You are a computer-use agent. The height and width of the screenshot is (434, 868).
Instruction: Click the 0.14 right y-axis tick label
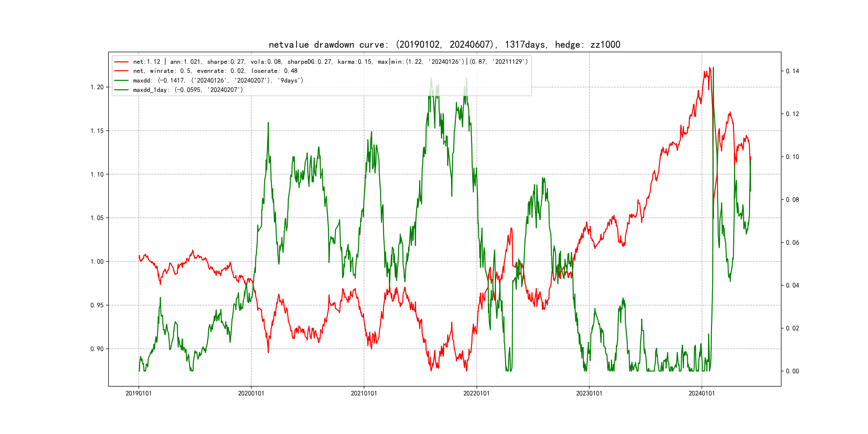(x=792, y=71)
